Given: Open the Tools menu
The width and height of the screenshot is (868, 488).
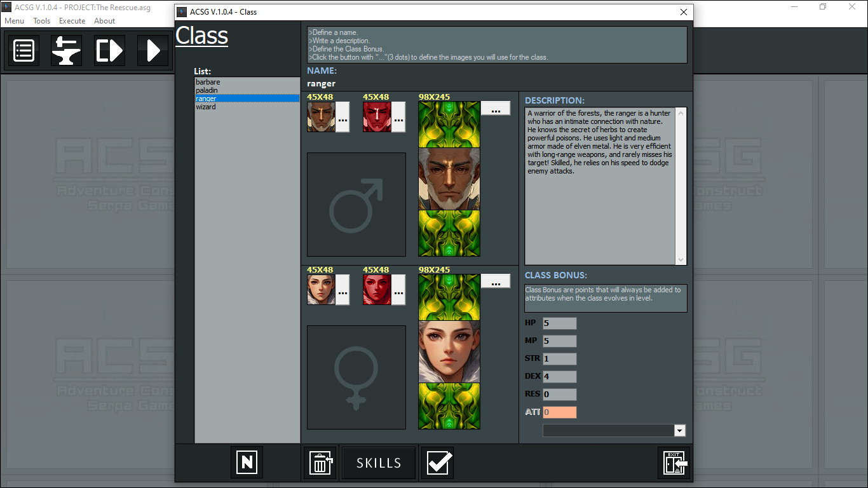Looking at the screenshot, I should (42, 21).
